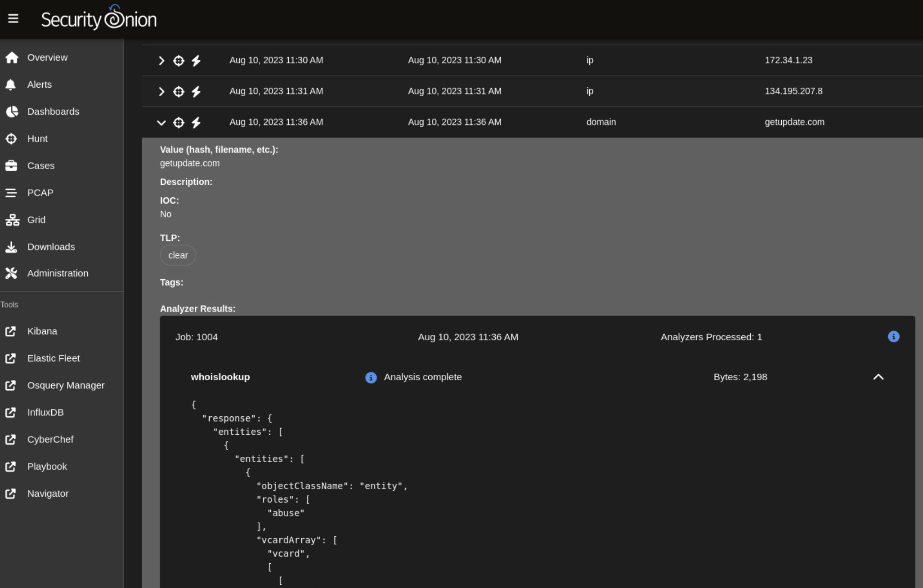Collapse the getupdate.com observable row
Screen dimensions: 923x588
pyautogui.click(x=161, y=122)
